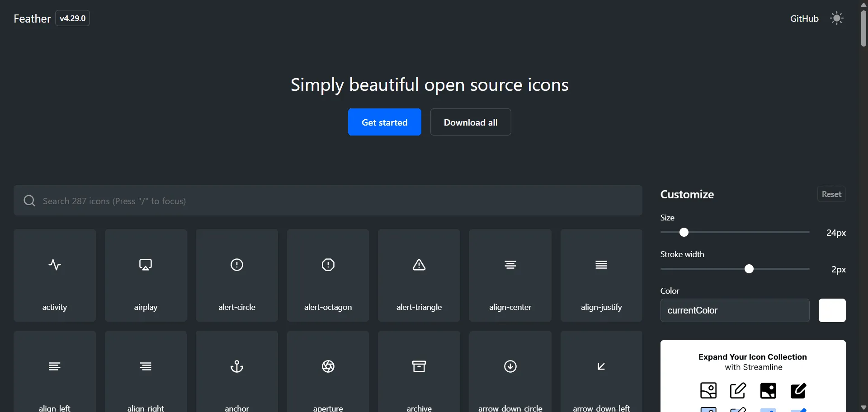This screenshot has height=412, width=868.
Task: Download the align-left icon
Action: coord(55,371)
